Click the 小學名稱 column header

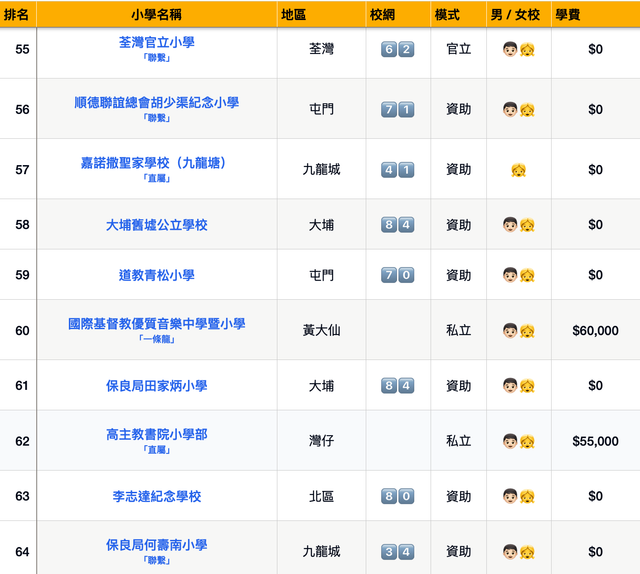pyautogui.click(x=156, y=15)
